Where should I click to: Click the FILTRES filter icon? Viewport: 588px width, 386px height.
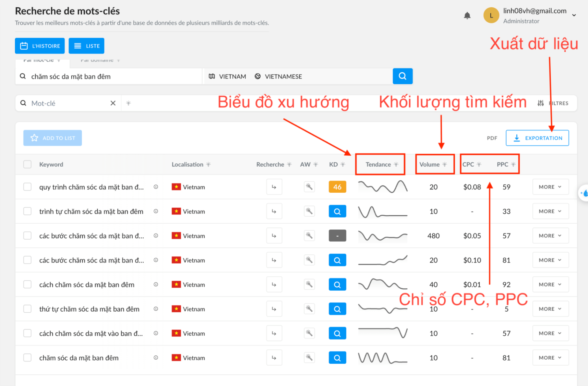click(x=539, y=104)
